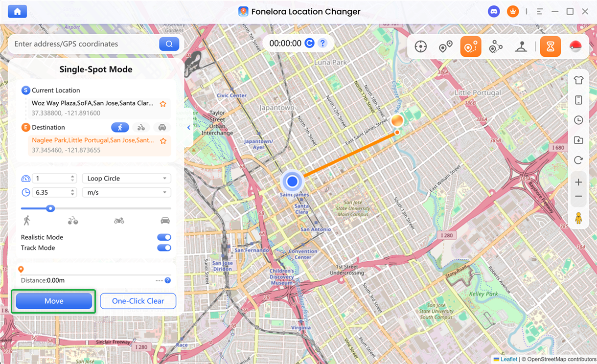597x364 pixels.
Task: Click the address/GPS coordinates search field
Action: (86, 44)
